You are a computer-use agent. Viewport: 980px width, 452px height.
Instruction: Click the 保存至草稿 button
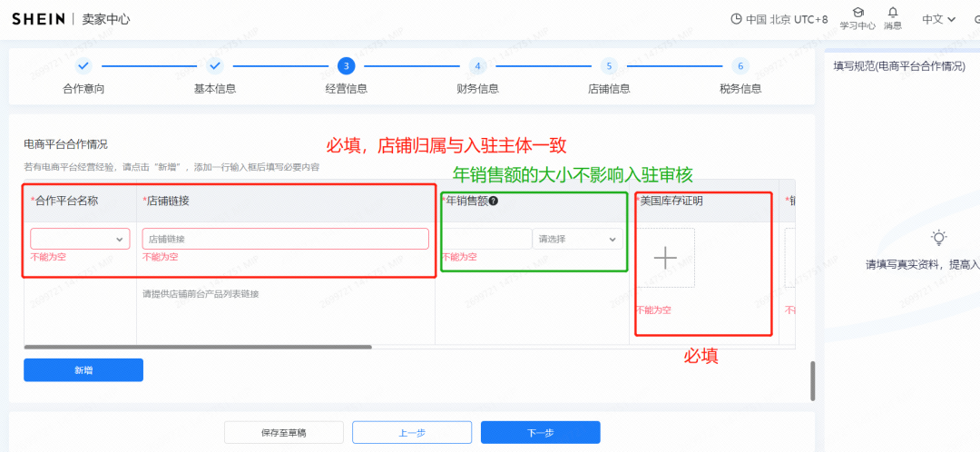click(284, 433)
